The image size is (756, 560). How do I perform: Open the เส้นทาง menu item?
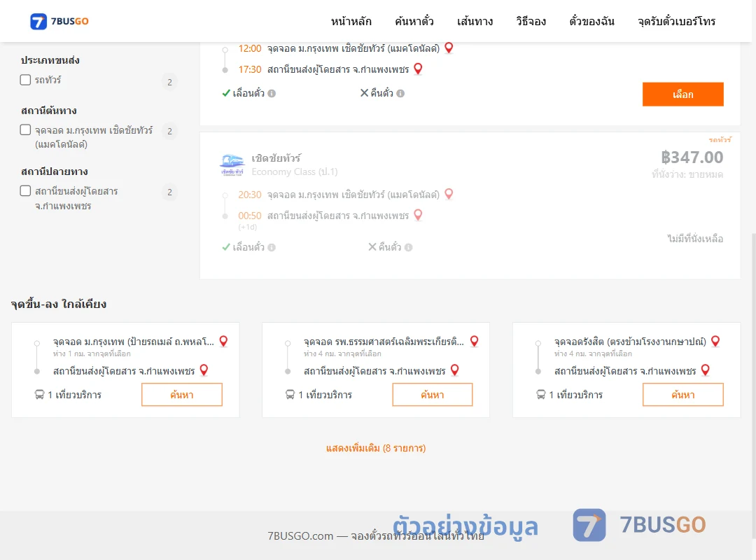(475, 21)
